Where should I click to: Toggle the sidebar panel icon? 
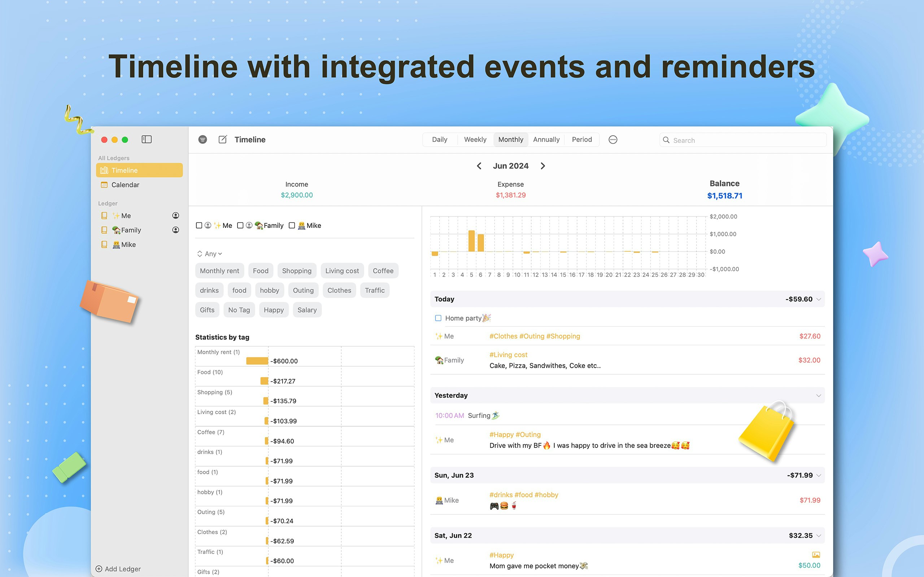(146, 139)
